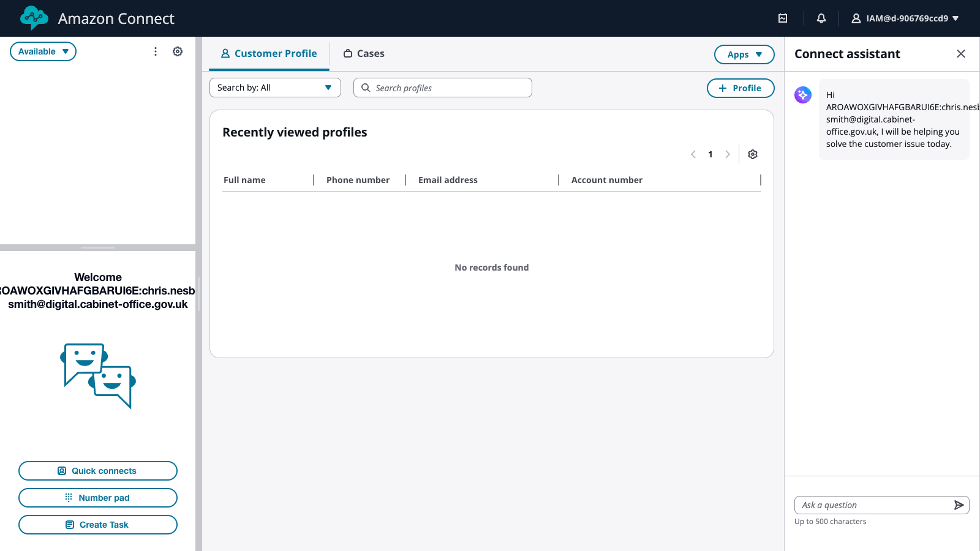The width and height of the screenshot is (980, 551).
Task: Change the Available agent status dropdown
Action: [x=43, y=51]
